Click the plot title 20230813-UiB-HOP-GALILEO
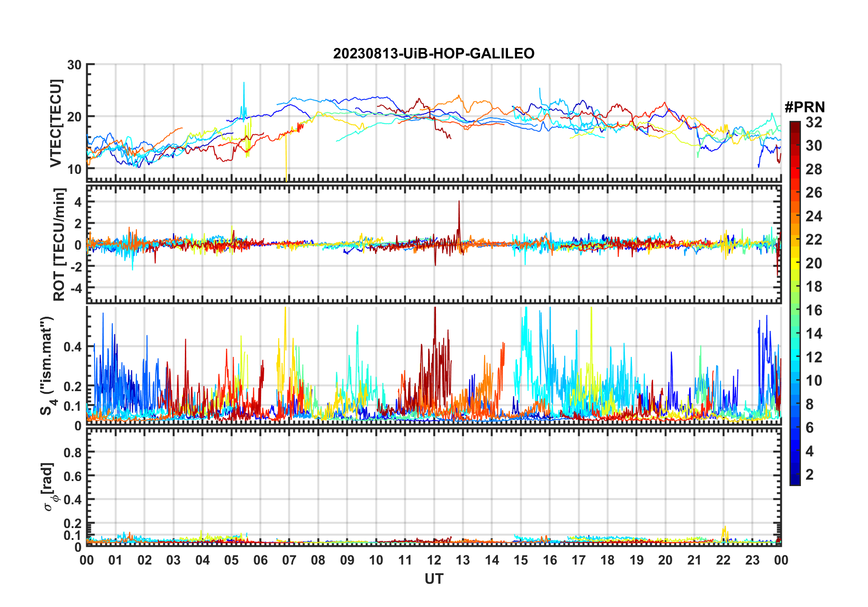The width and height of the screenshot is (868, 607). tap(434, 54)
